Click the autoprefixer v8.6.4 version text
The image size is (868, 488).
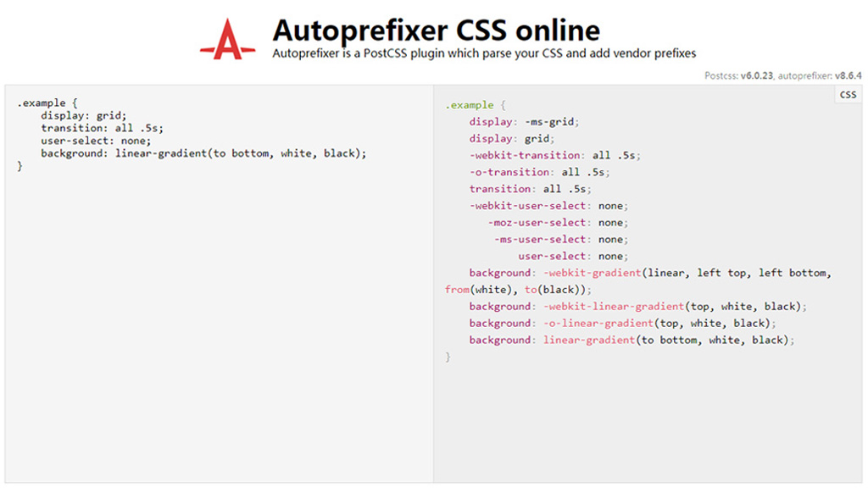[820, 75]
